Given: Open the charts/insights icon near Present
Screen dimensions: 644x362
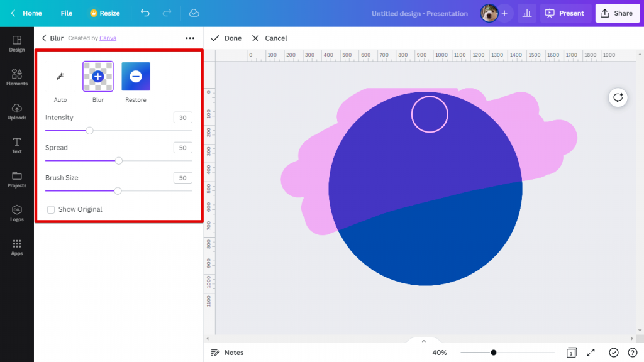Looking at the screenshot, I should (526, 13).
